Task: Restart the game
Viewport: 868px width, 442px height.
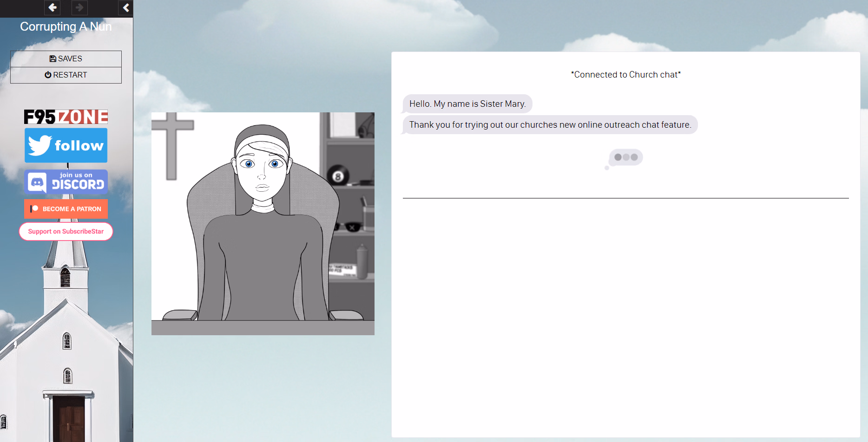Action: [x=66, y=75]
